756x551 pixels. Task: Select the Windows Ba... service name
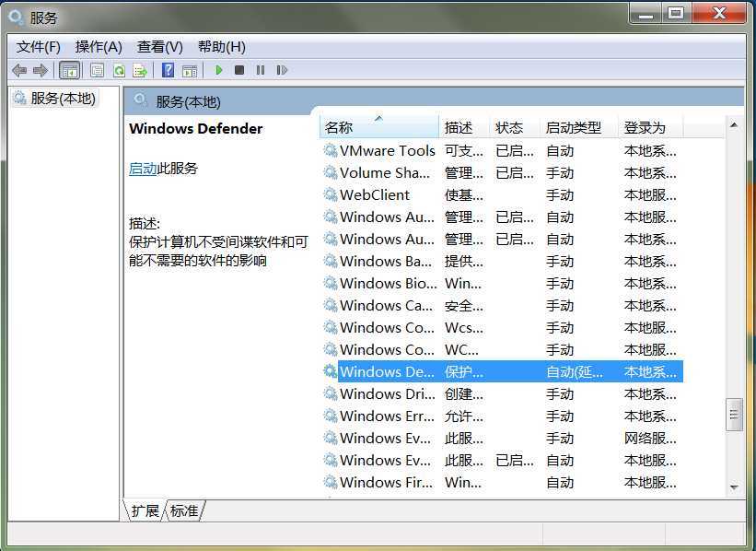click(x=386, y=261)
